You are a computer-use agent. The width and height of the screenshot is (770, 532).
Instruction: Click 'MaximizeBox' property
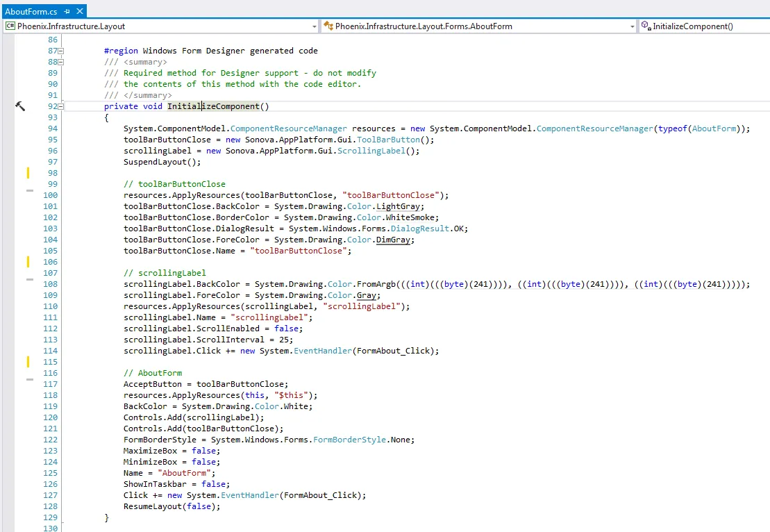(150, 451)
